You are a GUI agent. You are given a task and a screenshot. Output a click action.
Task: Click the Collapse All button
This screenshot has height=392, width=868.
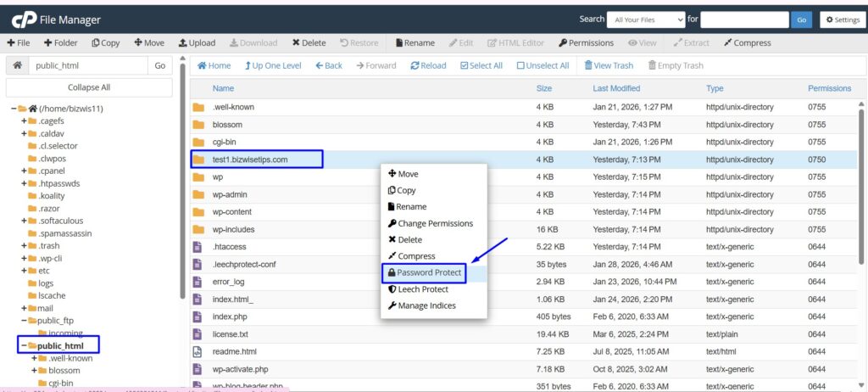pos(89,87)
